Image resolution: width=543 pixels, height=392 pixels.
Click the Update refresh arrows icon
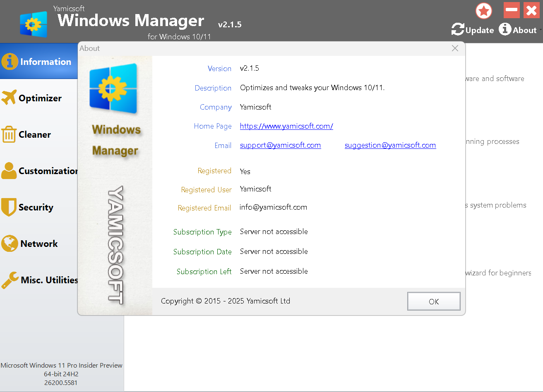(x=458, y=29)
